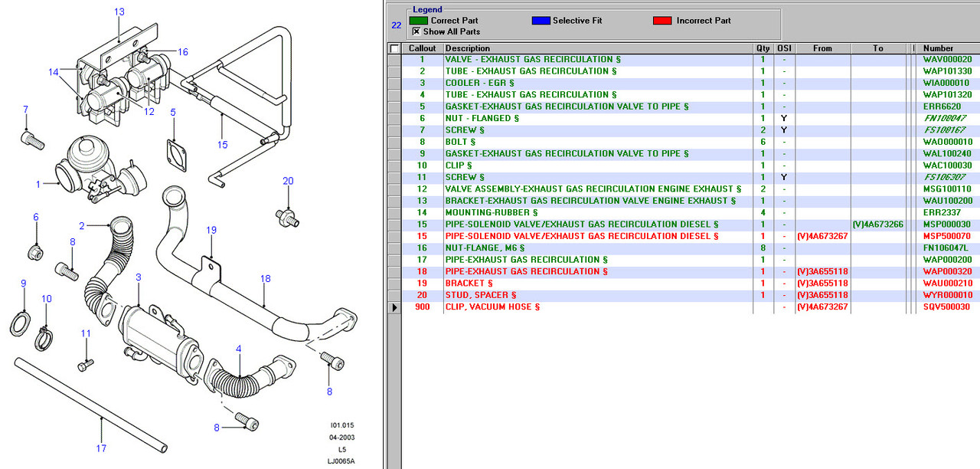Click the To value (V)4A673266
The width and height of the screenshot is (980, 469).
pyautogui.click(x=877, y=225)
